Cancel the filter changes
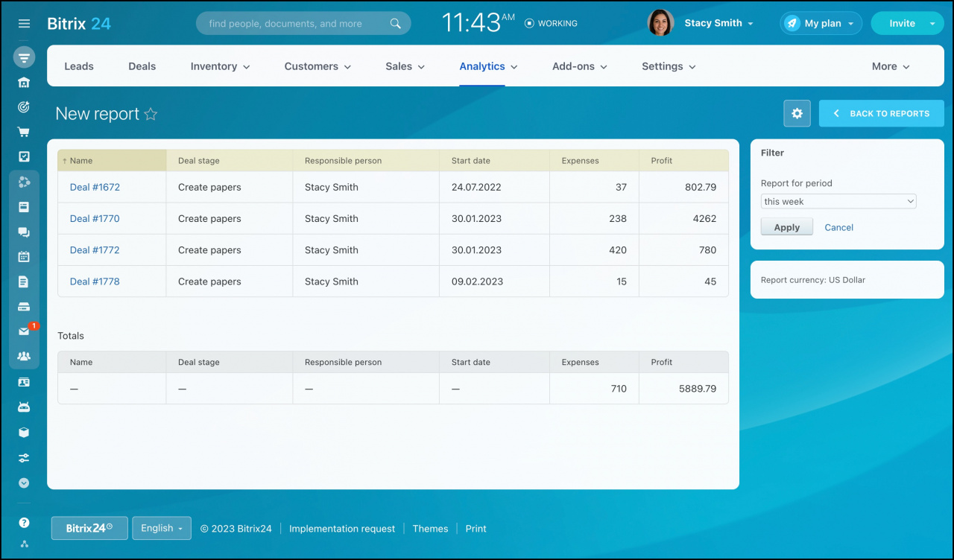Screen dimensions: 954x560 838,227
